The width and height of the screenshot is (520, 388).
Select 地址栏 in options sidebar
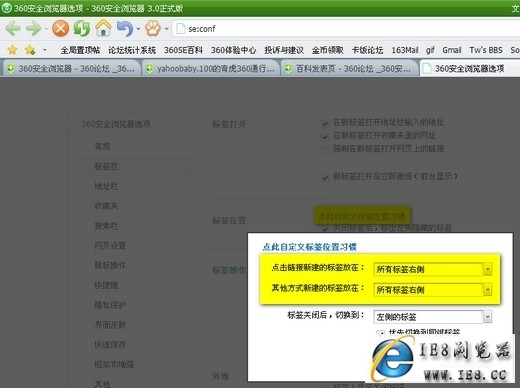106,186
